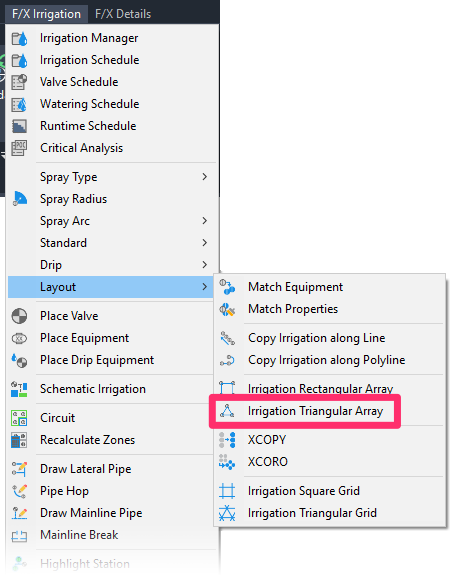This screenshot has width=450, height=575.
Task: Open the F/X Details menu
Action: [x=123, y=14]
